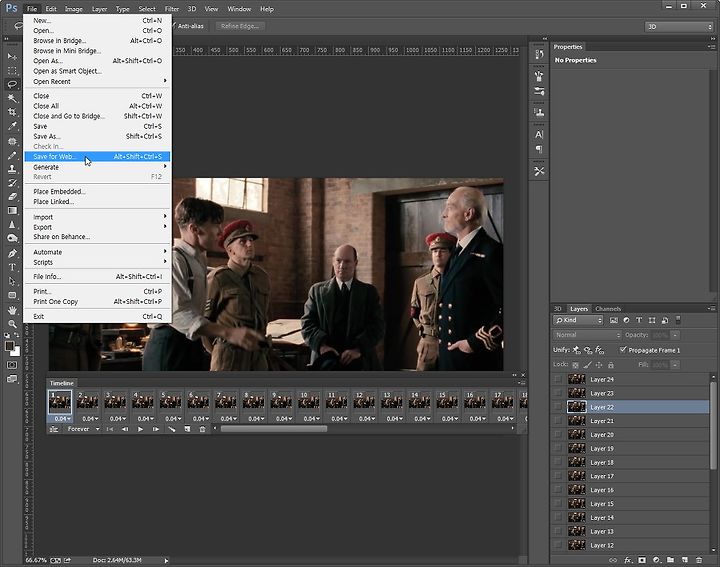Filter layers by type layers icon
This screenshot has width=720, height=567.
click(639, 320)
